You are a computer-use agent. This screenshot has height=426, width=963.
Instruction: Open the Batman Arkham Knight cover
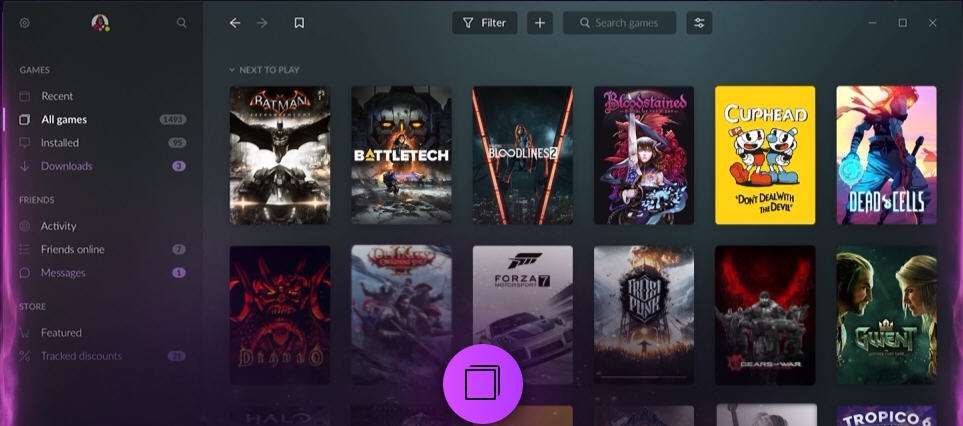pos(279,155)
